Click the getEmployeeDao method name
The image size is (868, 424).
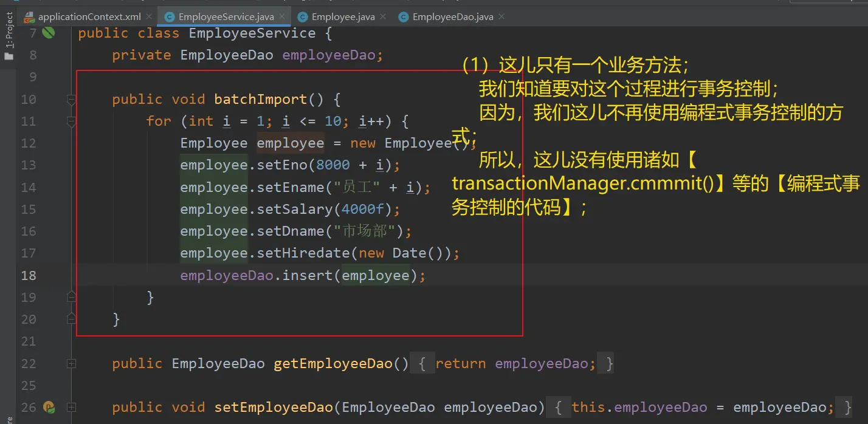[x=333, y=364]
